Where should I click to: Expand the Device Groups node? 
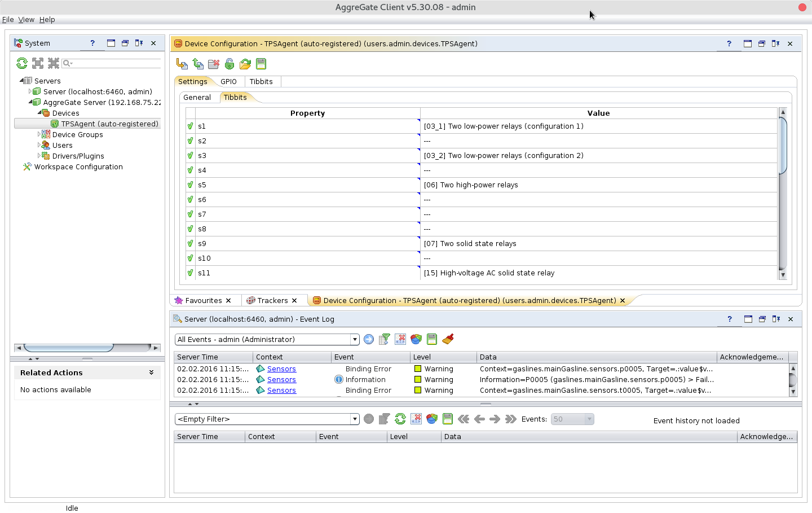click(39, 134)
